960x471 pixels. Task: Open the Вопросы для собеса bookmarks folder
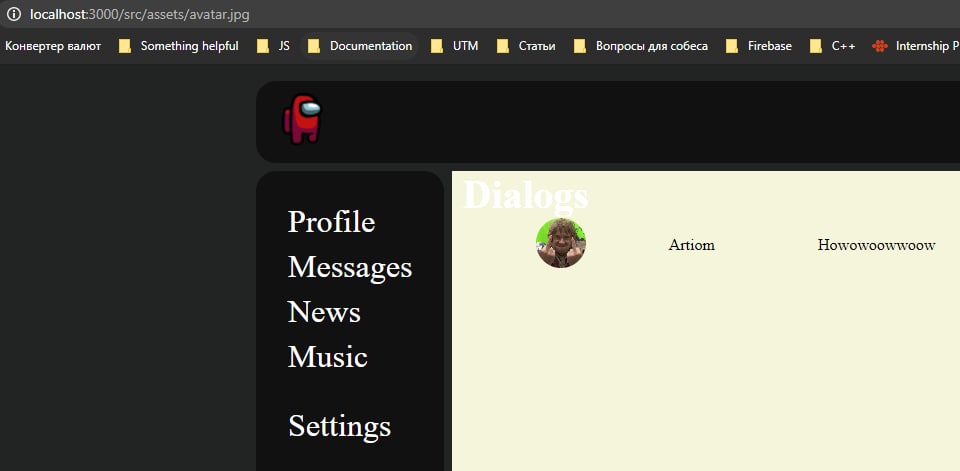[x=640, y=46]
